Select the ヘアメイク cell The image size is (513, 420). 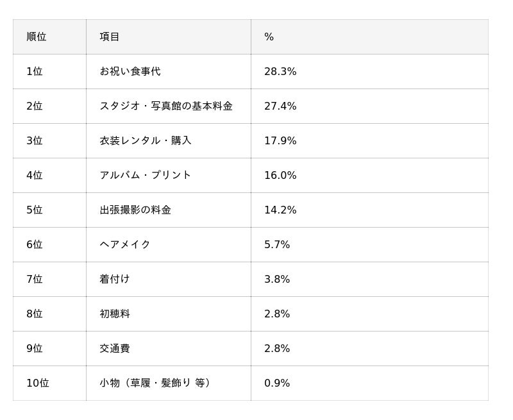(125, 245)
